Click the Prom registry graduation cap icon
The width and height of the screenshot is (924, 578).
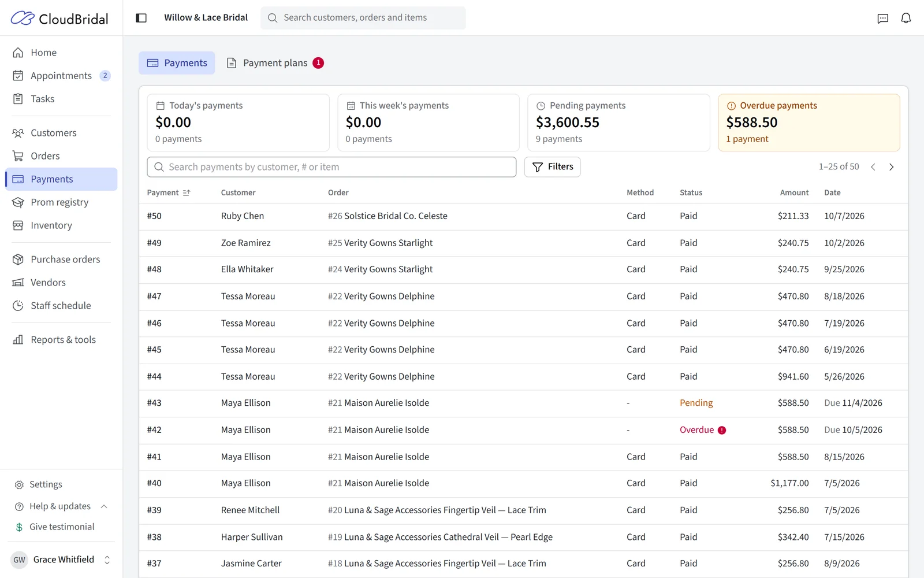click(18, 202)
